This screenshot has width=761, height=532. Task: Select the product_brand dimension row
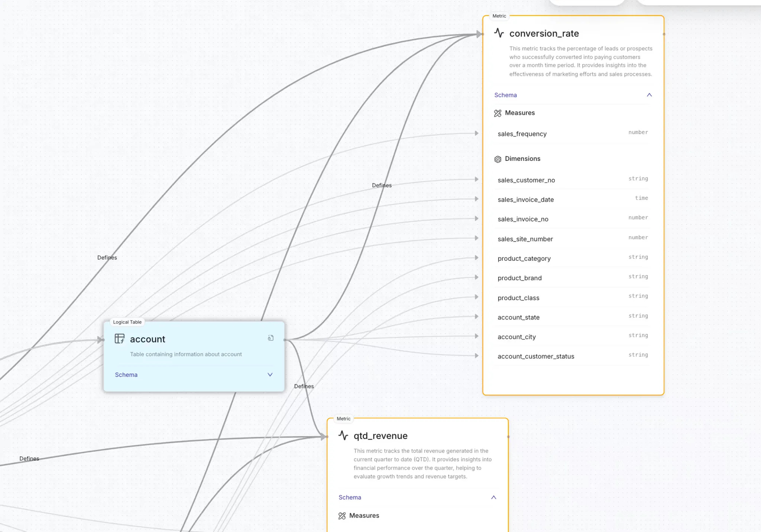pyautogui.click(x=573, y=278)
